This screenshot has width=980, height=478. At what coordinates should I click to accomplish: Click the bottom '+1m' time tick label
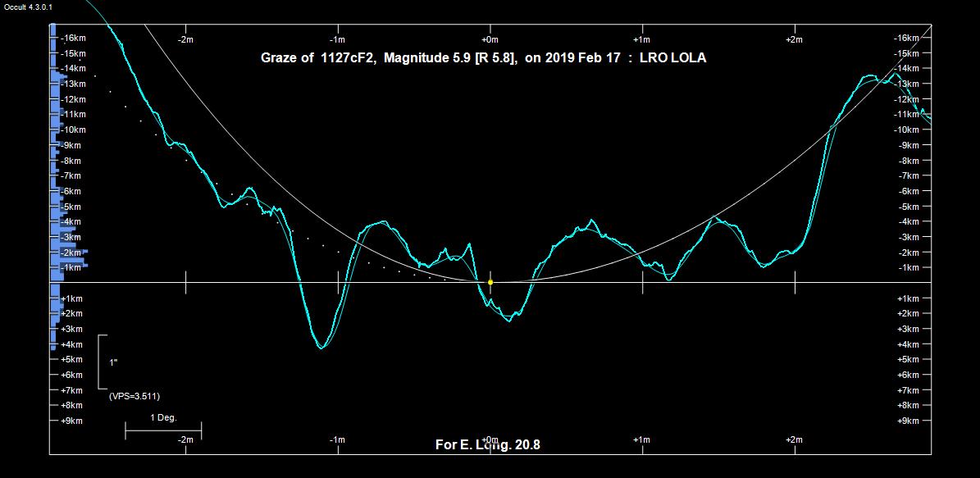(642, 440)
